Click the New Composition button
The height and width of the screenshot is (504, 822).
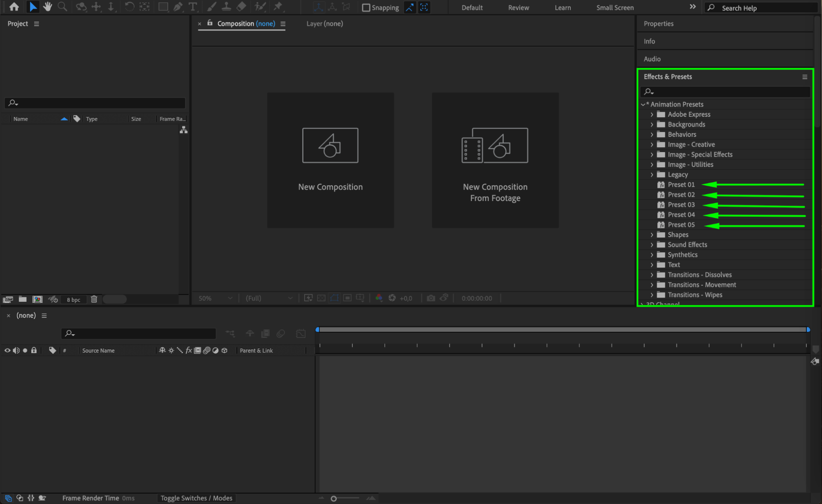tap(330, 160)
